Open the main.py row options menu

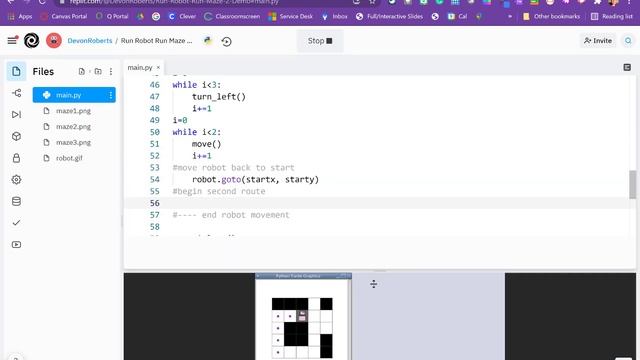point(111,95)
